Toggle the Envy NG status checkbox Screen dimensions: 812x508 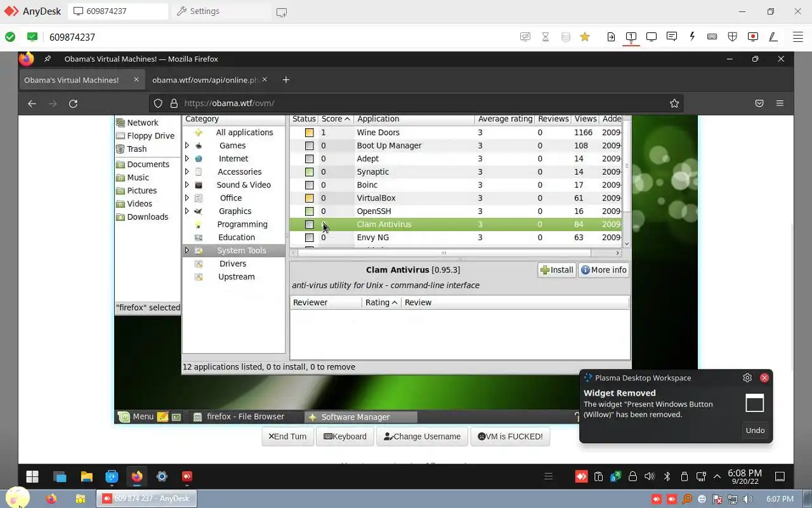pyautogui.click(x=309, y=237)
